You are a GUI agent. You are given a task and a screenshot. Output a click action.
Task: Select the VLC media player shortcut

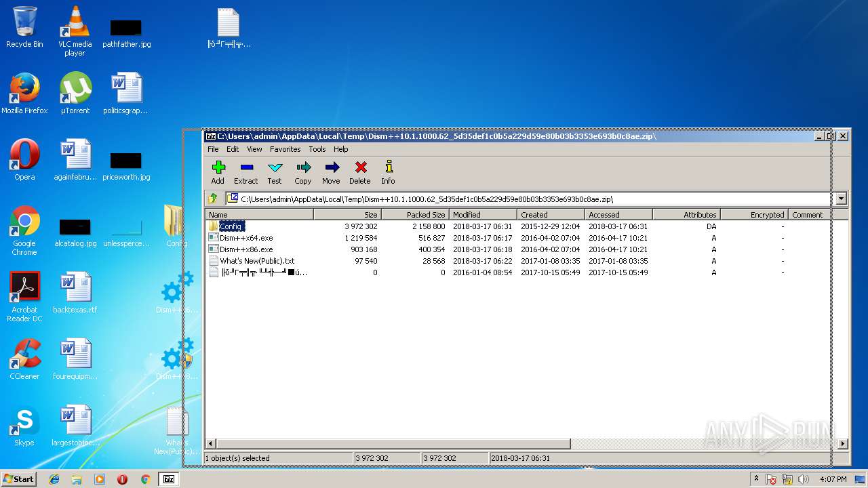point(75,31)
